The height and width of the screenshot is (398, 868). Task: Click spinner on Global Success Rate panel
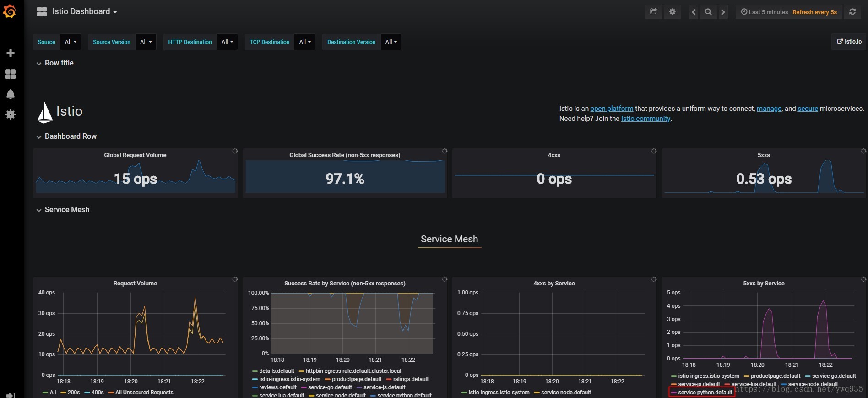(444, 151)
